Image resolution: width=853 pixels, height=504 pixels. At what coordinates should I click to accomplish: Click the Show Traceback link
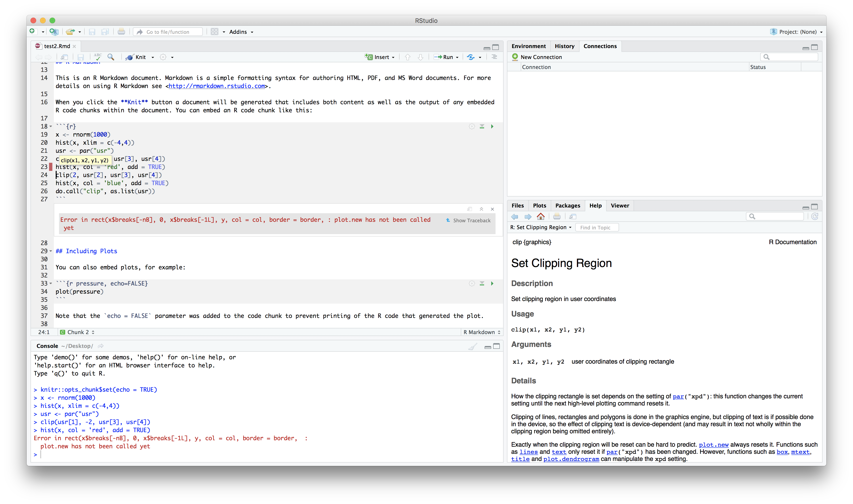468,220
